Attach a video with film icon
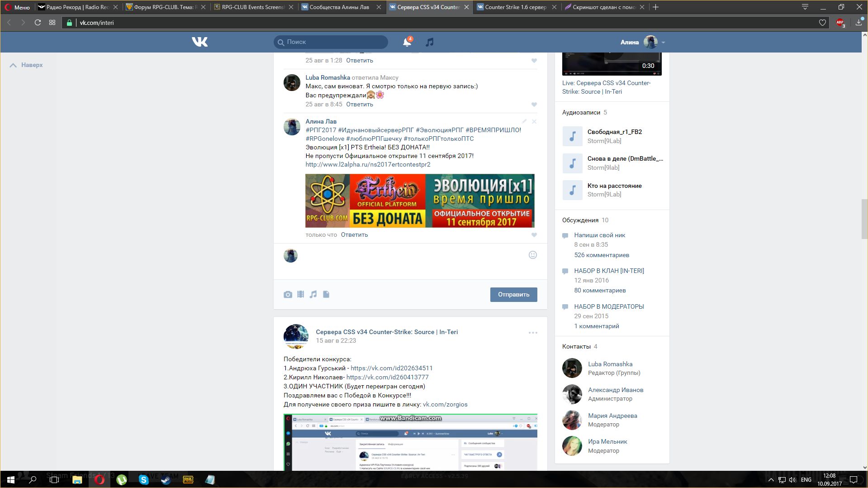The height and width of the screenshot is (488, 868). (300, 294)
